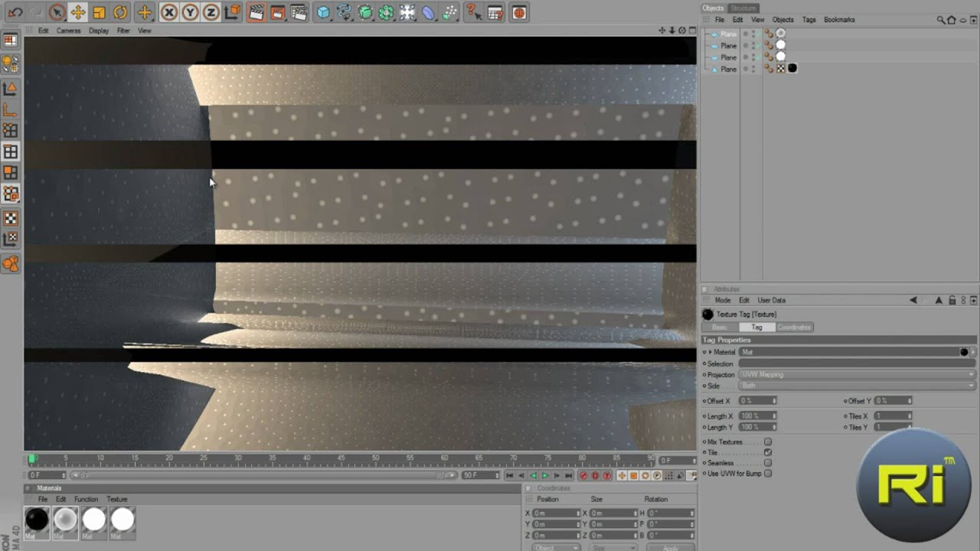The image size is (980, 551).
Task: Activate the Rotate tool
Action: tap(120, 12)
